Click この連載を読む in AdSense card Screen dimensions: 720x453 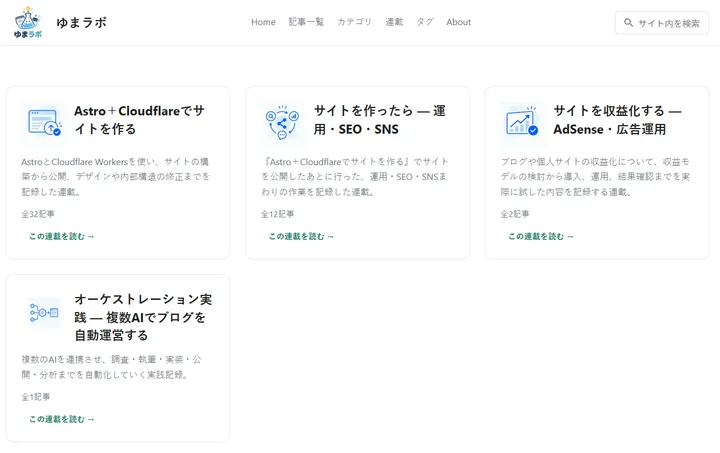point(541,236)
